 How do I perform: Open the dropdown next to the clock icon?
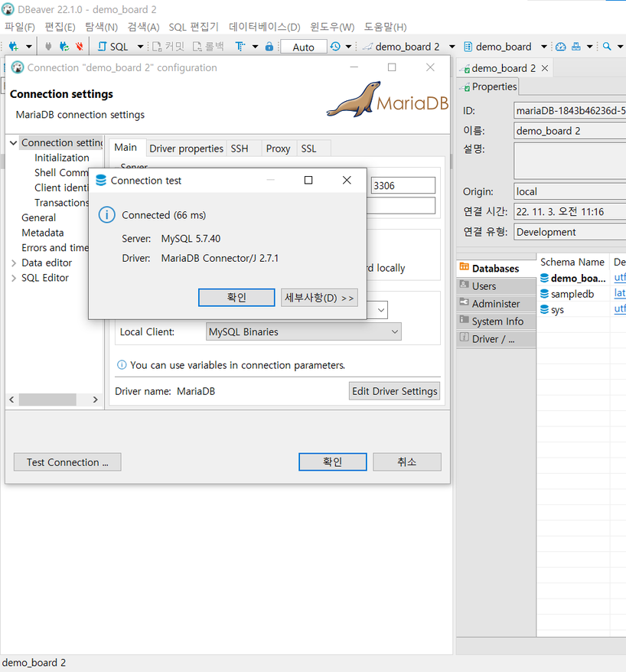coord(348,46)
